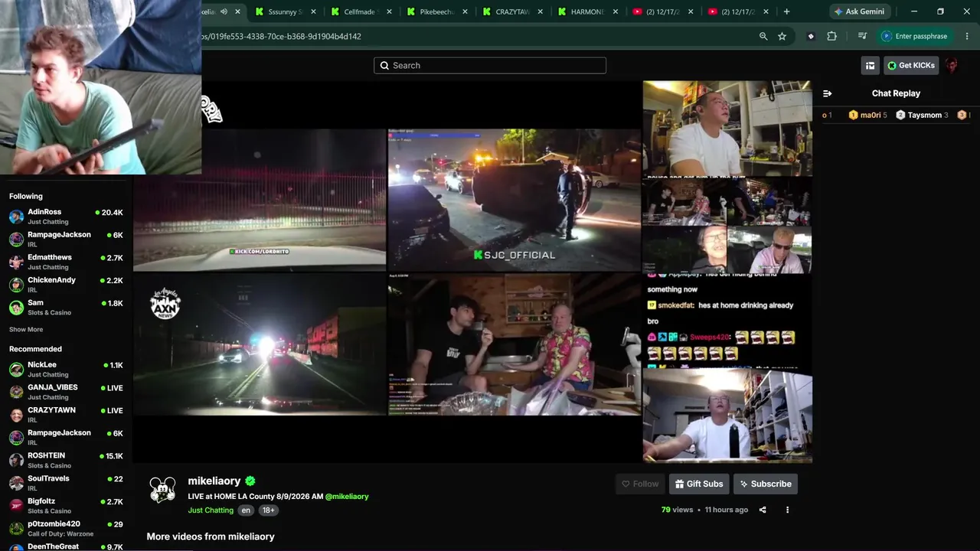This screenshot has height=551, width=980.
Task: Open Chrome's three-dot menu
Action: pyautogui.click(x=967, y=36)
